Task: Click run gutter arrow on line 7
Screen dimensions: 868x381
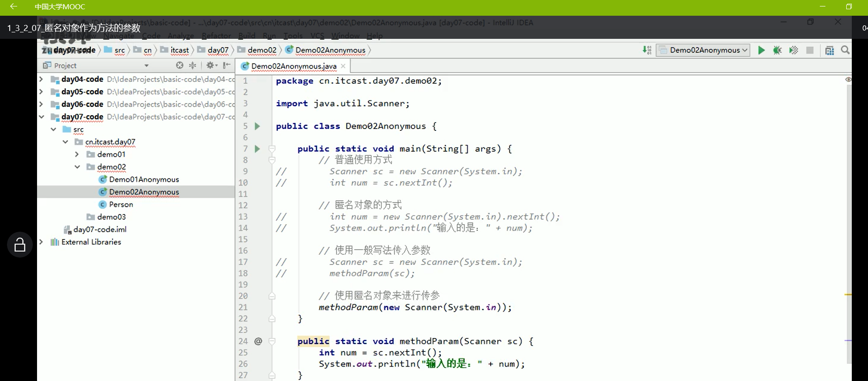Action: click(257, 148)
